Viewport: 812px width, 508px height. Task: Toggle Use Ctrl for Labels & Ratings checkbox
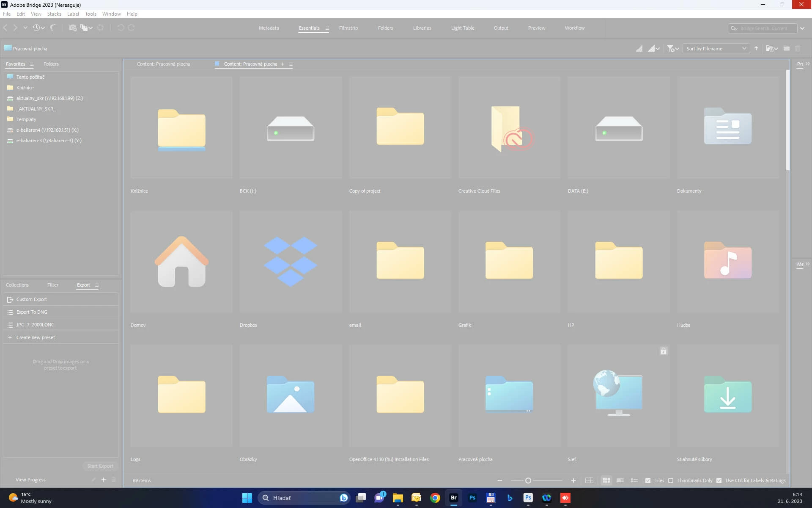click(719, 480)
